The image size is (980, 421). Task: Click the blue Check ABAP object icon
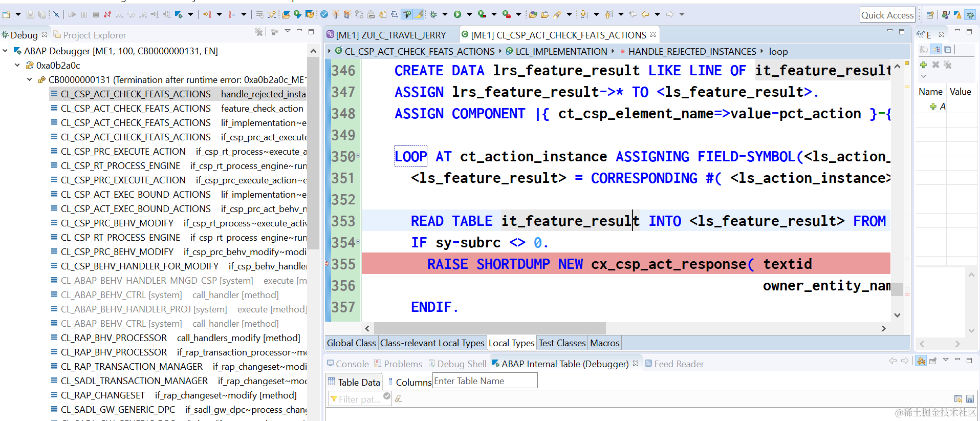pyautogui.click(x=324, y=14)
